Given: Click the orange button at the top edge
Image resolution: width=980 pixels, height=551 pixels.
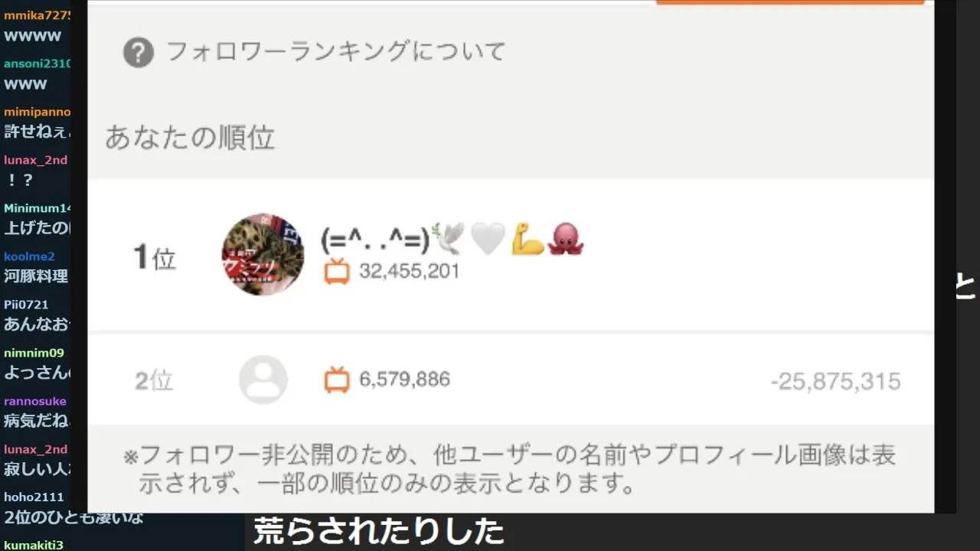Looking at the screenshot, I should 790,2.
